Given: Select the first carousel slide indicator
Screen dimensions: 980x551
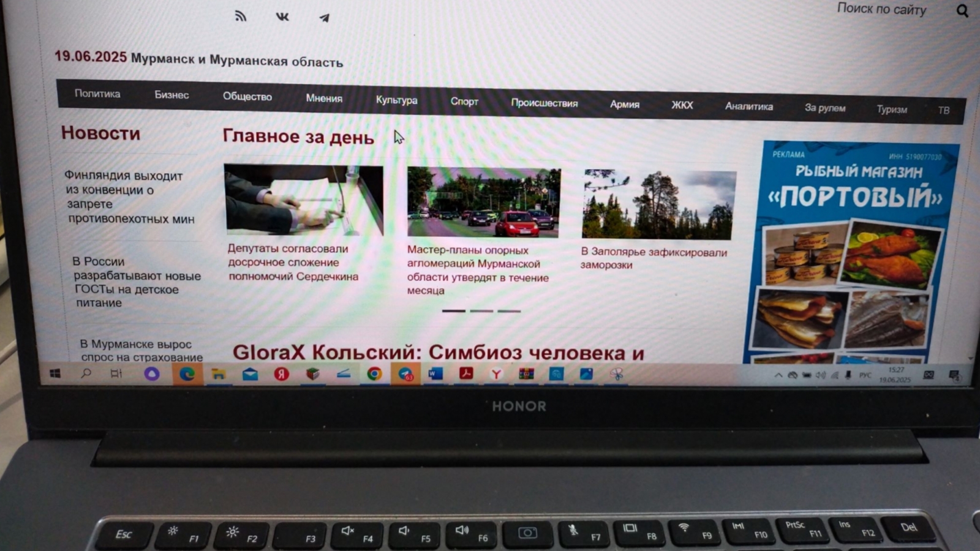Looking at the screenshot, I should tap(454, 311).
